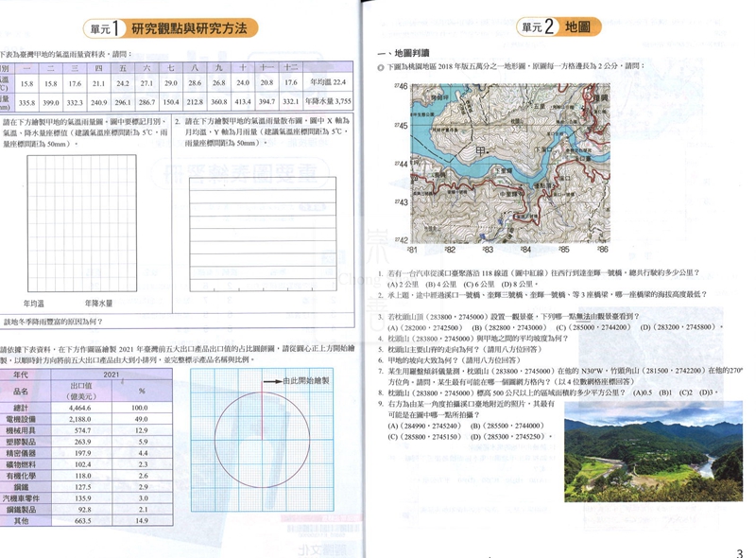756x558 pixels.
Task: Select the 其他 row label
Action: (x=21, y=521)
